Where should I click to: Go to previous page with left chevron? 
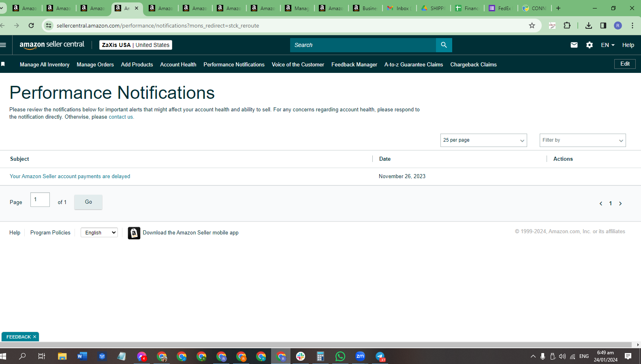coord(601,204)
